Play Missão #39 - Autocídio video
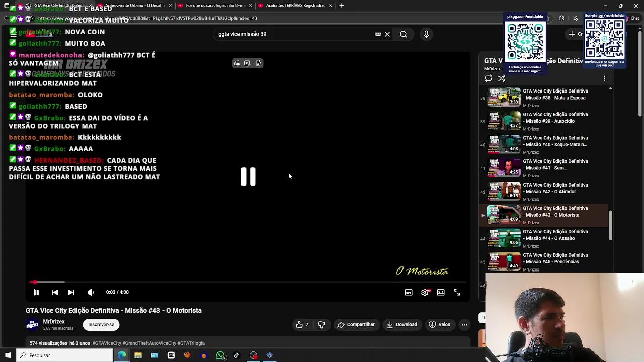644x362 pixels. 544,121
